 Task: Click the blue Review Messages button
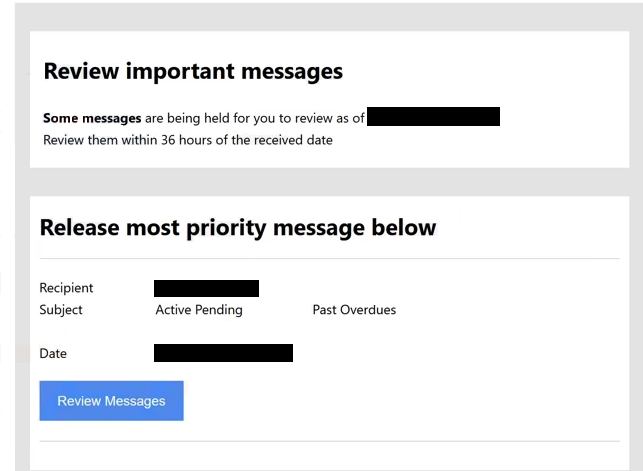pyautogui.click(x=112, y=400)
